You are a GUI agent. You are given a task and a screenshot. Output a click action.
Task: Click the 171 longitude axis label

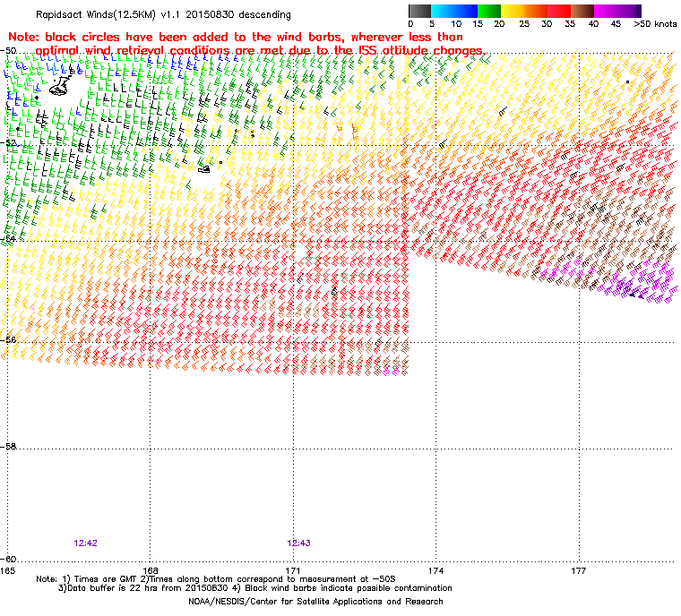(293, 571)
